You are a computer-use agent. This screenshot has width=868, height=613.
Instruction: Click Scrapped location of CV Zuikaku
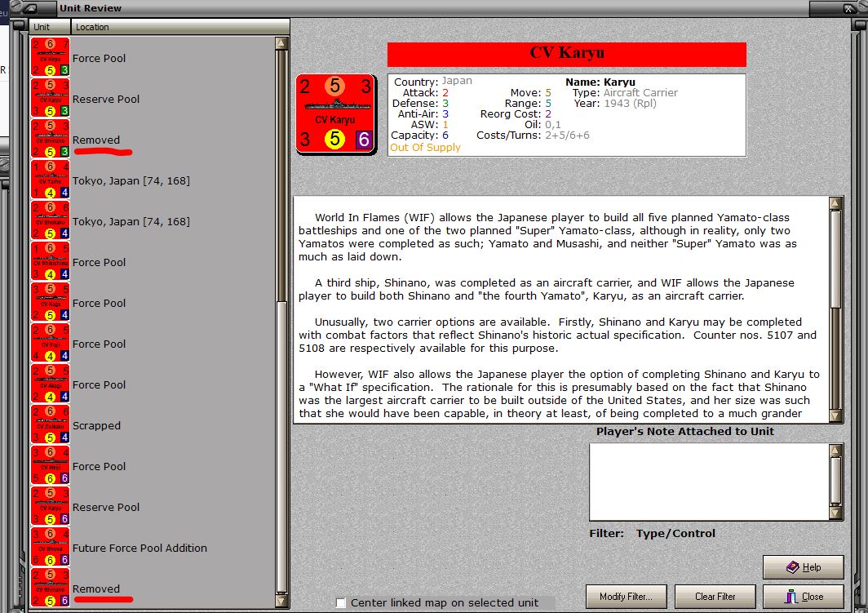point(96,426)
